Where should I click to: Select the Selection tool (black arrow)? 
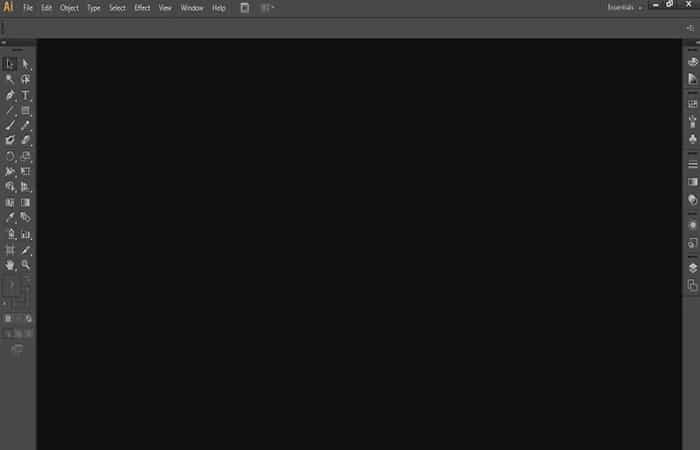point(10,64)
